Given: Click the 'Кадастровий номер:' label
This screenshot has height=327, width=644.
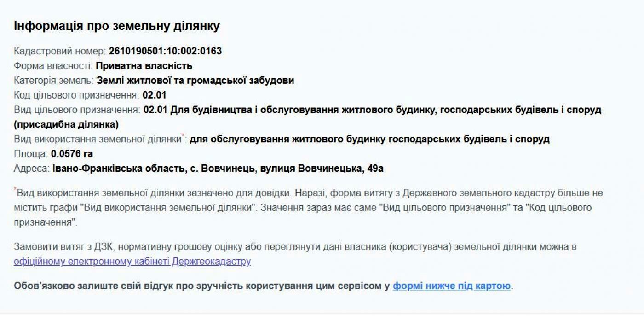Looking at the screenshot, I should [x=60, y=51].
